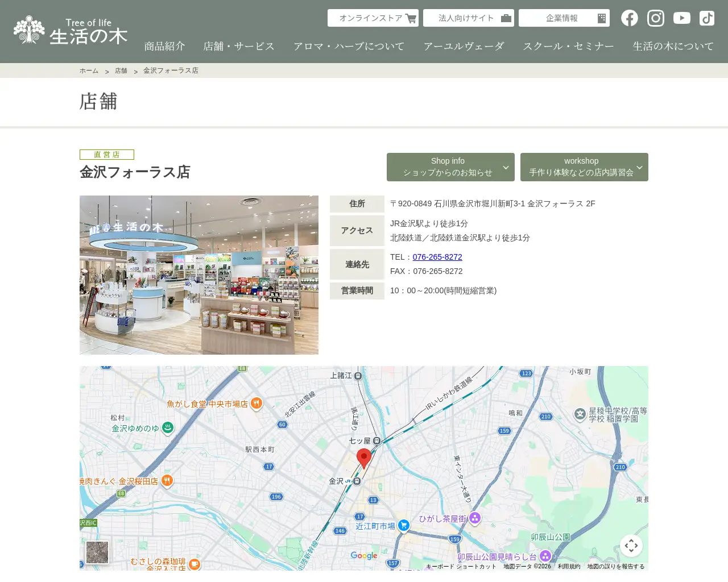This screenshot has width=728, height=582.
Task: Open the TikTok icon link
Action: pos(707,18)
